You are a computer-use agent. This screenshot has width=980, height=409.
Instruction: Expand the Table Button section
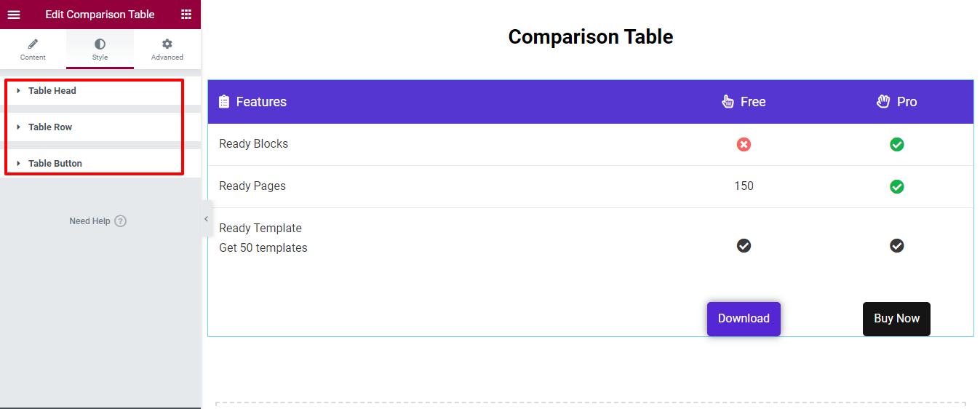point(55,164)
